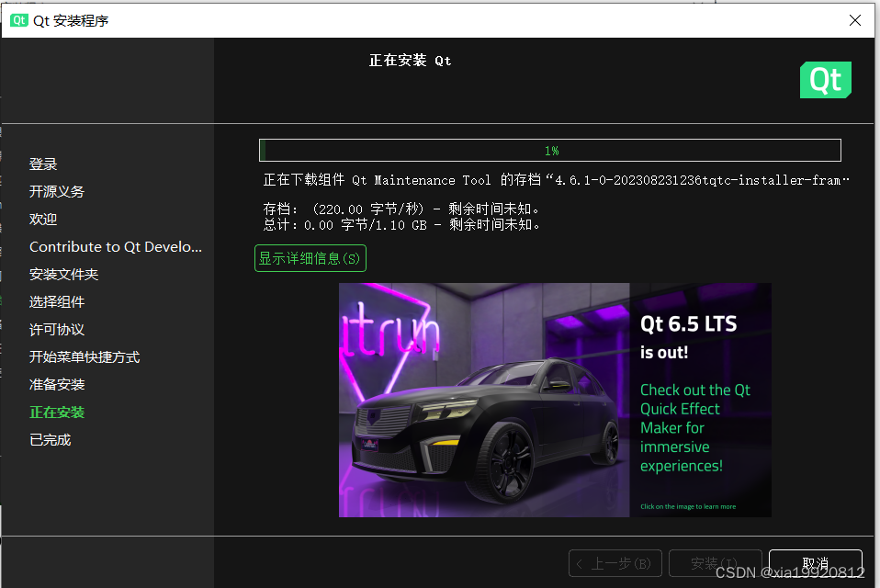Select the 选择组件 step in sidebar
The width and height of the screenshot is (880, 588).
click(x=57, y=302)
